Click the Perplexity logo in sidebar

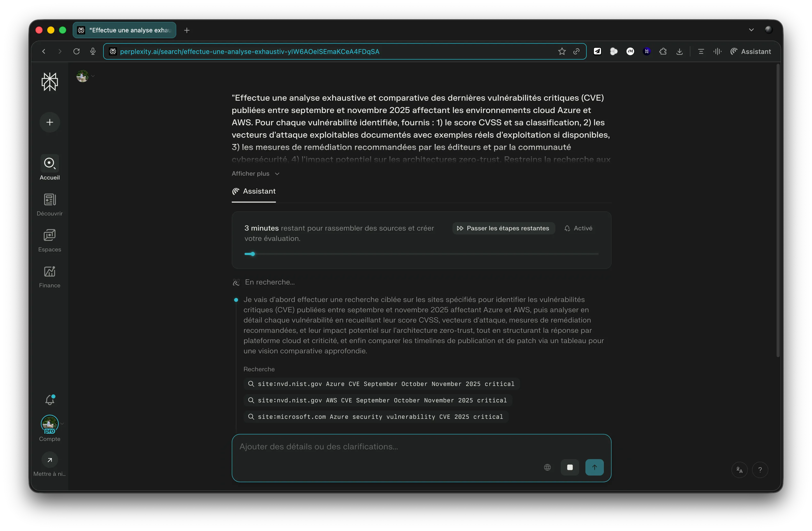[x=50, y=82]
